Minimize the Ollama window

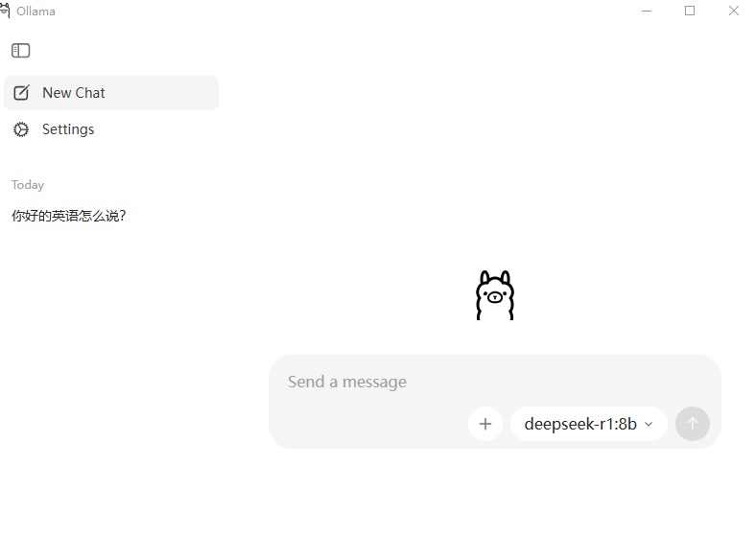[x=647, y=11]
